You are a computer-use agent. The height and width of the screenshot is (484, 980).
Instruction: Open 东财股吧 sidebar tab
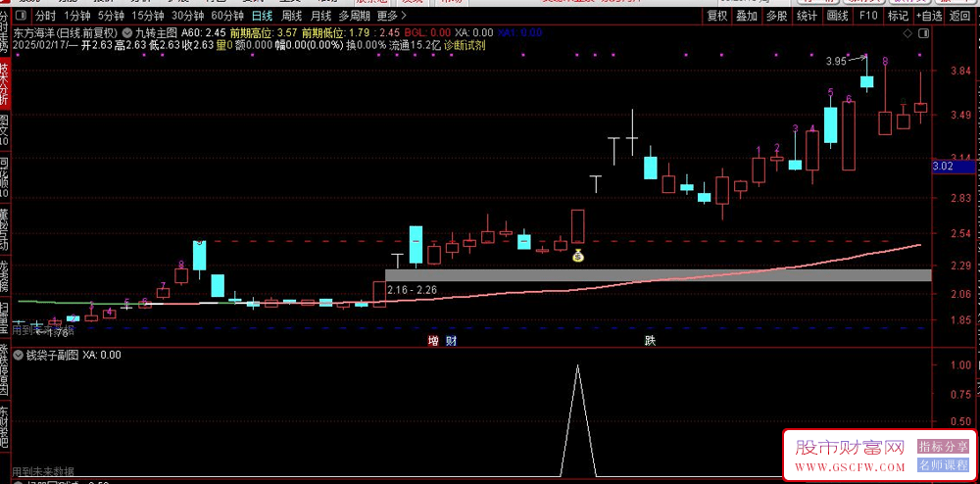[x=4, y=427]
